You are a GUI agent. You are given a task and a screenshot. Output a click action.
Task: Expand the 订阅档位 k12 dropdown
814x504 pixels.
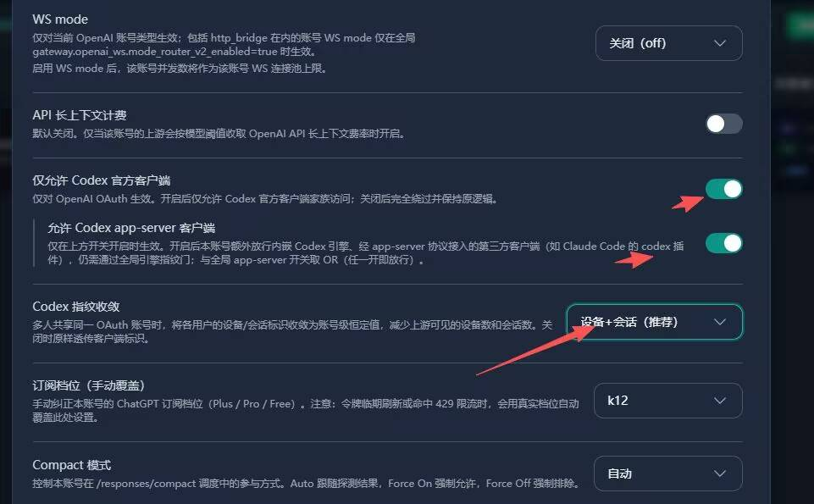[x=668, y=401]
